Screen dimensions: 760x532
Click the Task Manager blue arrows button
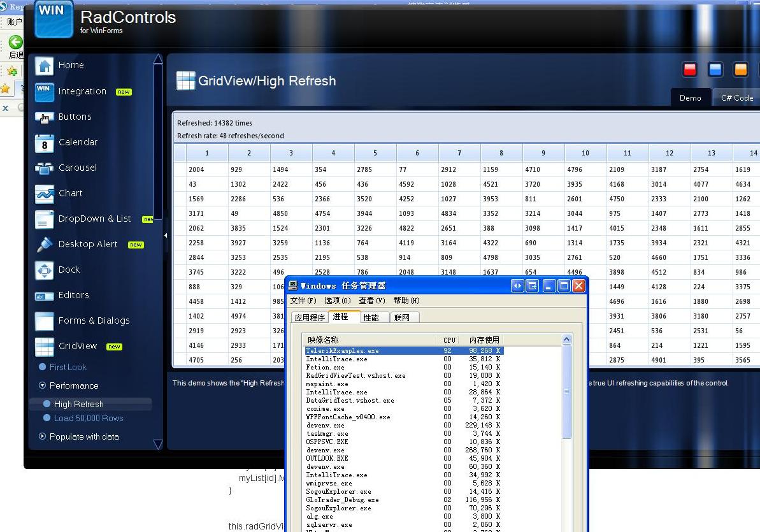[x=517, y=286]
